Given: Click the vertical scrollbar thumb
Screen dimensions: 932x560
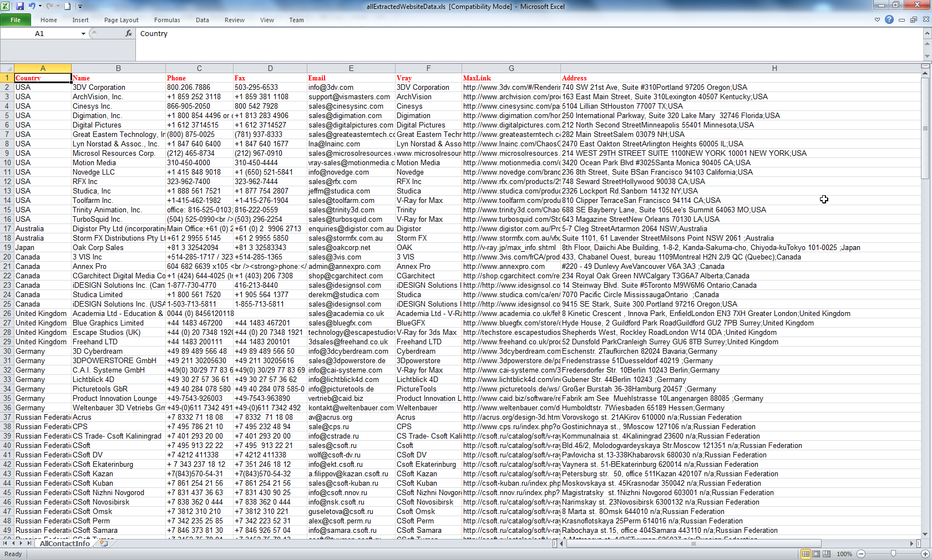Looking at the screenshot, I should pos(925,128).
